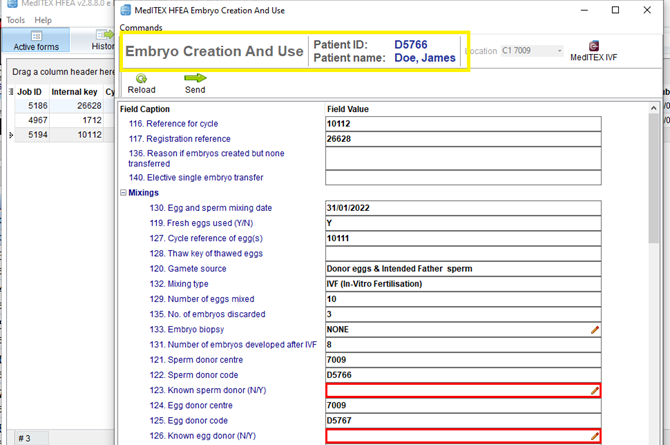Open the Tools menu in main window

[15, 20]
